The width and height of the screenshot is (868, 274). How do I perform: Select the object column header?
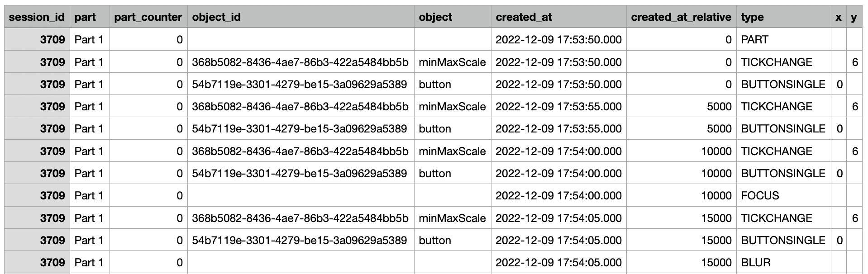pyautogui.click(x=453, y=17)
